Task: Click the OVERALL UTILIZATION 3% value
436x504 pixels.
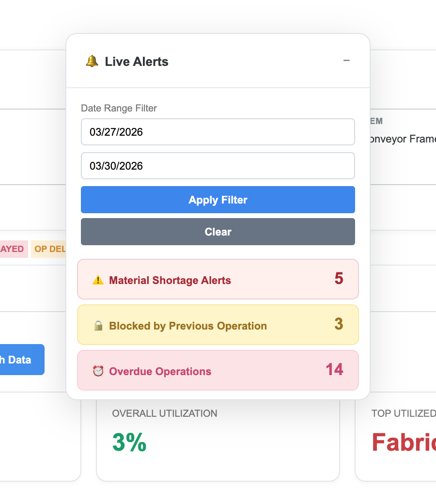Action: 129,442
